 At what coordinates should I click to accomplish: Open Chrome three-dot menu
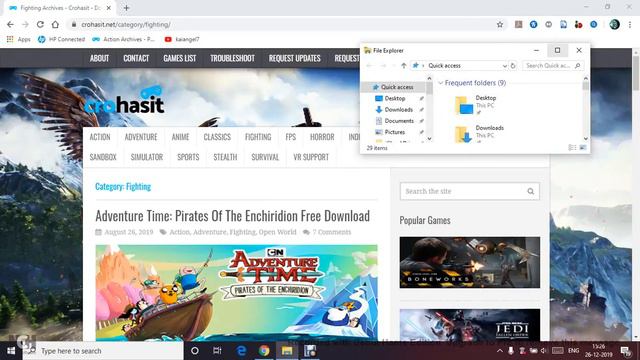[x=630, y=24]
